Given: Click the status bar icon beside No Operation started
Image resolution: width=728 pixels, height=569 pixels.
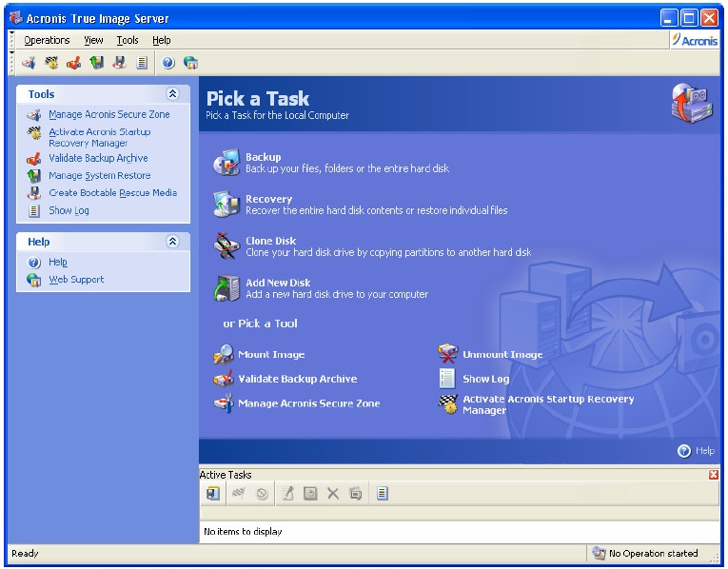Looking at the screenshot, I should (599, 553).
